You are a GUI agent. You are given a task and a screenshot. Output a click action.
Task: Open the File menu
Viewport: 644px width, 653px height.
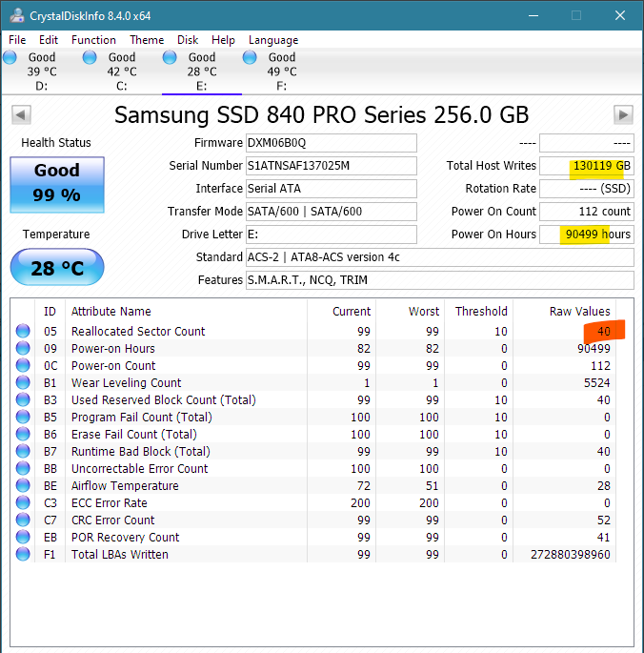click(17, 40)
